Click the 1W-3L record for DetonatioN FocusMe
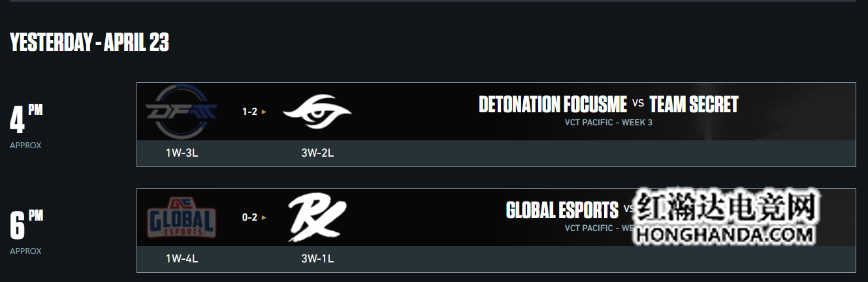 point(182,153)
